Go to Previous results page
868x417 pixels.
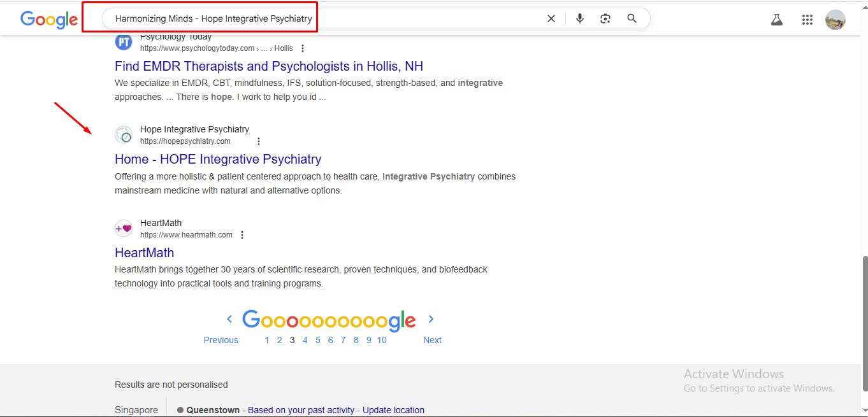click(x=221, y=340)
